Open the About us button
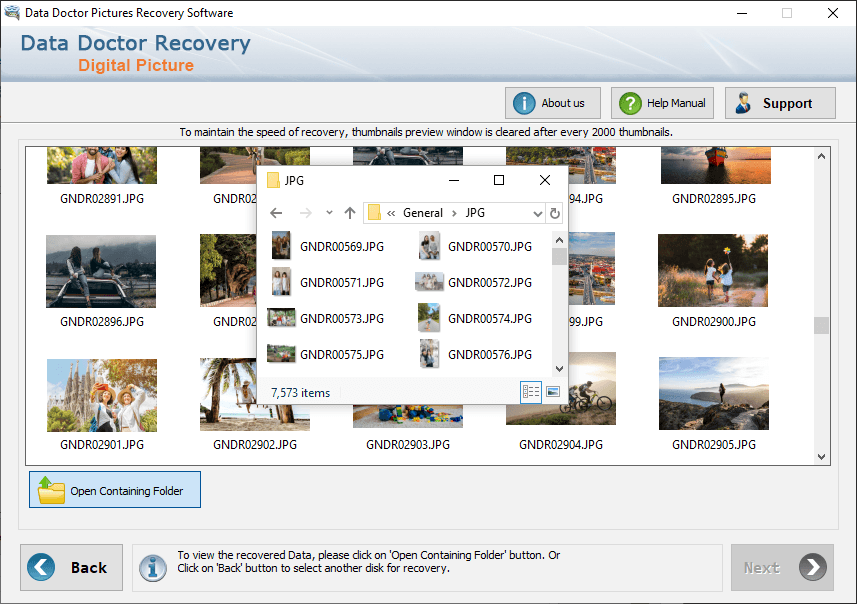The image size is (857, 604). (553, 103)
